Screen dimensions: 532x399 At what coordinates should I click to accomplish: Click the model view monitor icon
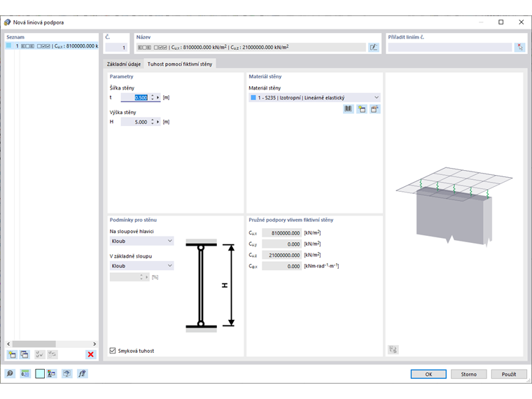point(66,374)
